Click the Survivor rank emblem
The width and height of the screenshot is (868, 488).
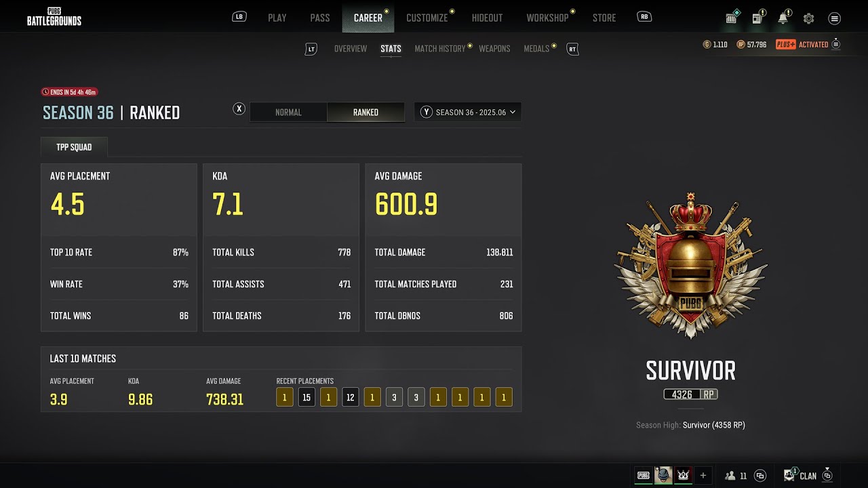691,265
